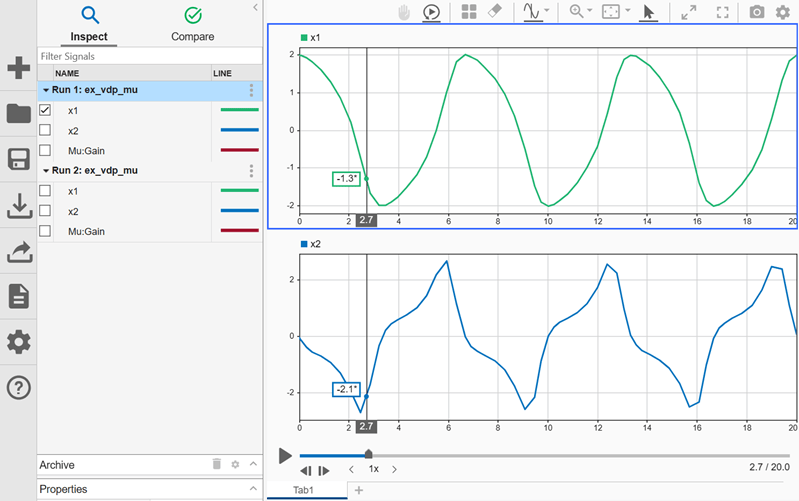Viewport: 799px width, 501px height.
Task: Step forward one frame in playback
Action: (324, 470)
